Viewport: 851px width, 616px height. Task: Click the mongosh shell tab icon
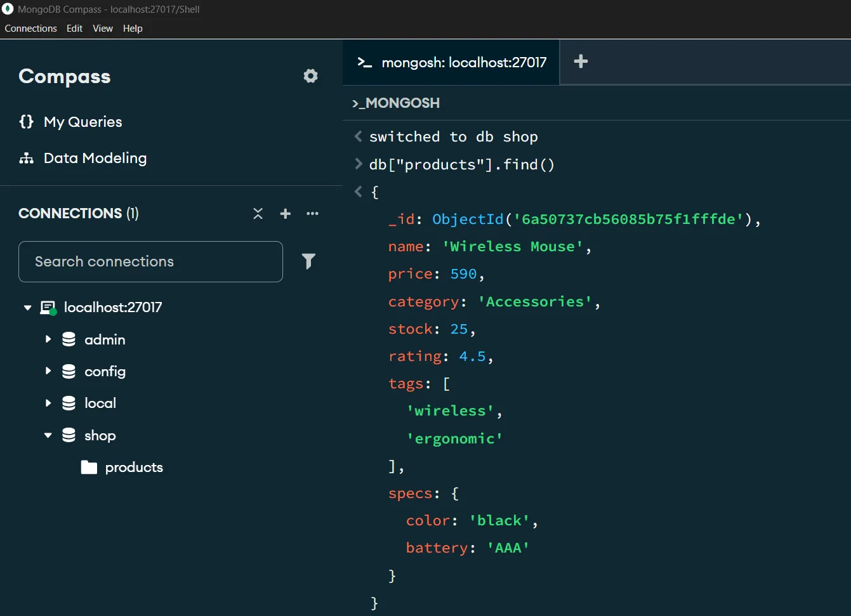(x=364, y=62)
